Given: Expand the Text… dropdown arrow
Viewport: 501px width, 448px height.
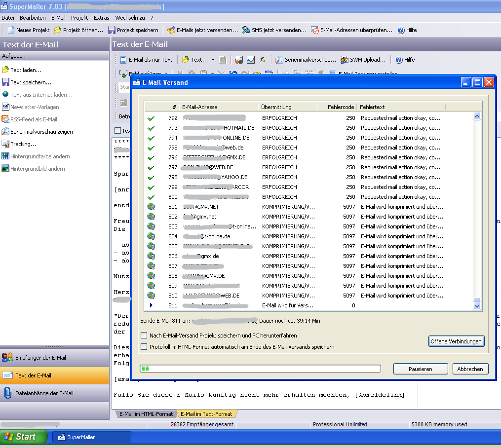Looking at the screenshot, I should pos(213,60).
